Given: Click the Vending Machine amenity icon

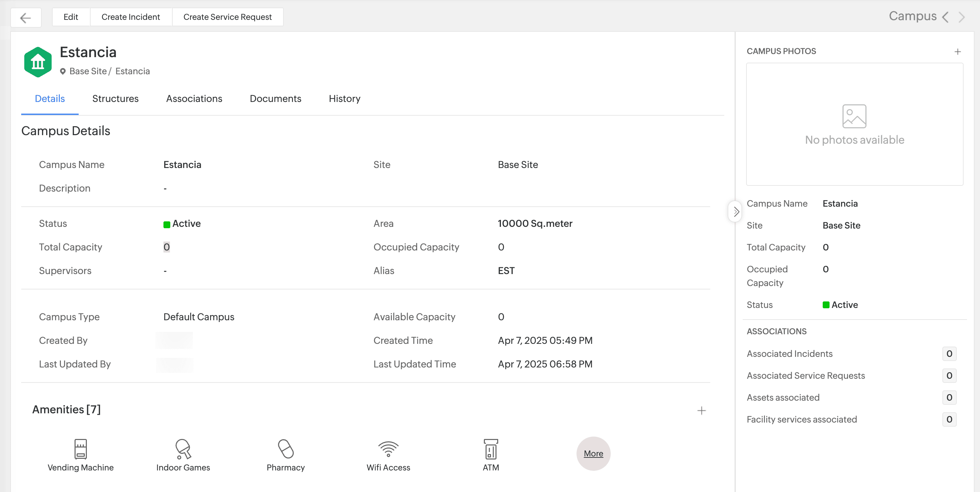Looking at the screenshot, I should pyautogui.click(x=80, y=449).
